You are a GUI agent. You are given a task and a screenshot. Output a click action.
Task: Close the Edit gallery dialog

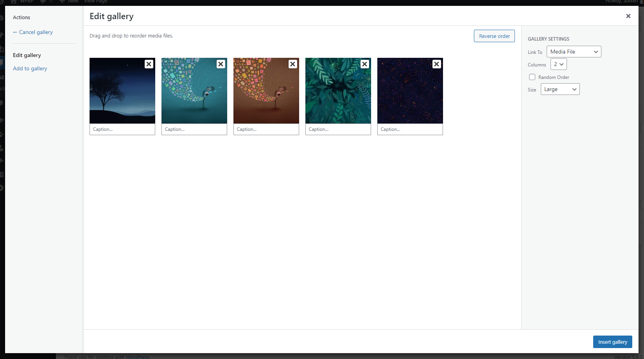[x=628, y=16]
